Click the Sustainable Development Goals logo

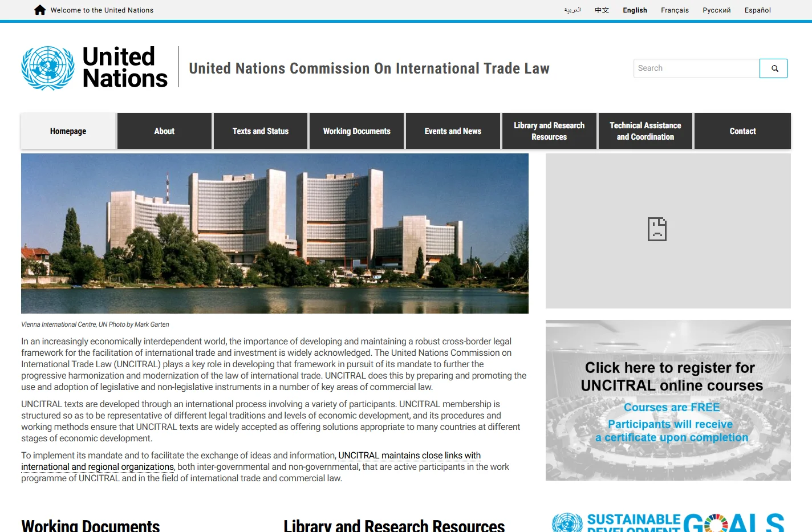668,522
